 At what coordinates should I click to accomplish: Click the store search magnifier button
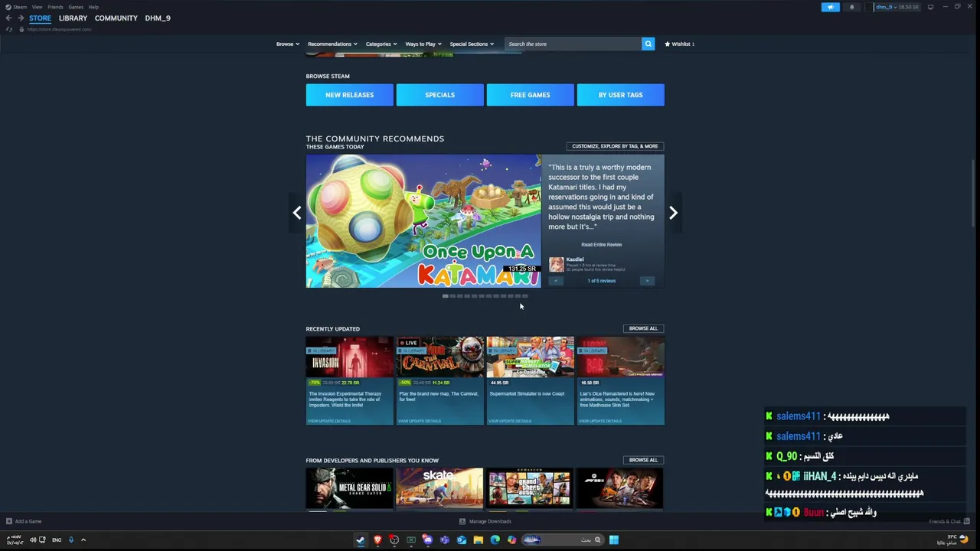pos(648,44)
